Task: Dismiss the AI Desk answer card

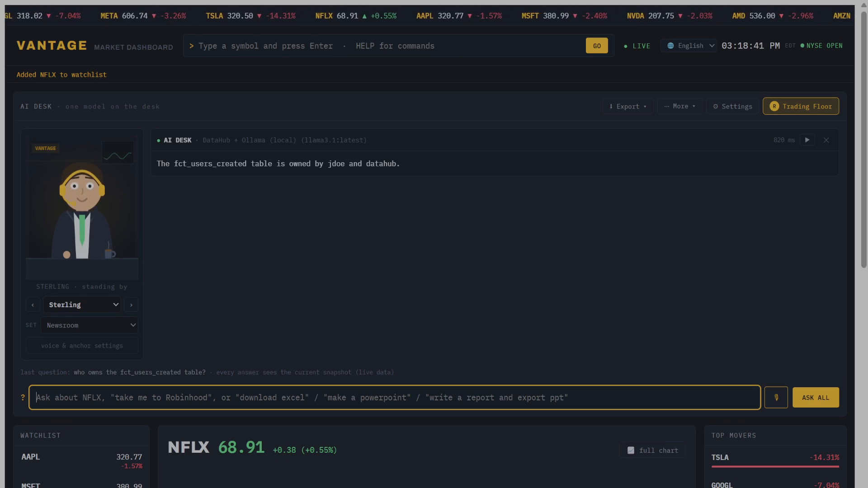Action: coord(826,140)
